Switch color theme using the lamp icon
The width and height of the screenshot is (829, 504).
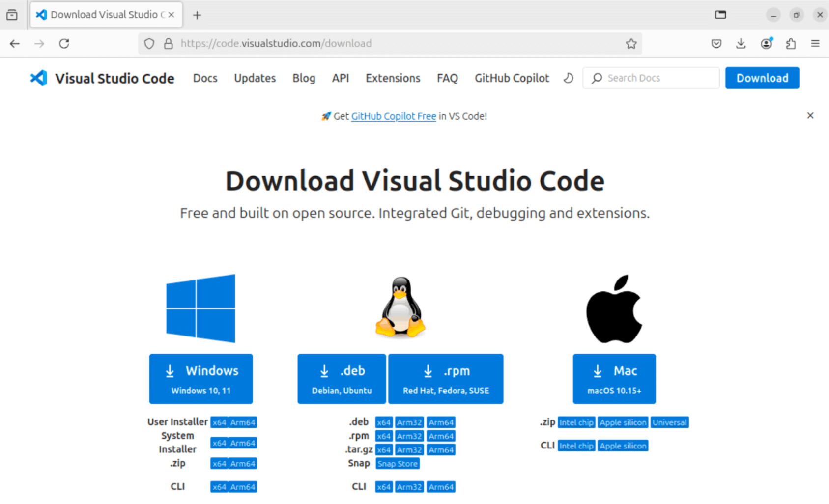(x=568, y=78)
